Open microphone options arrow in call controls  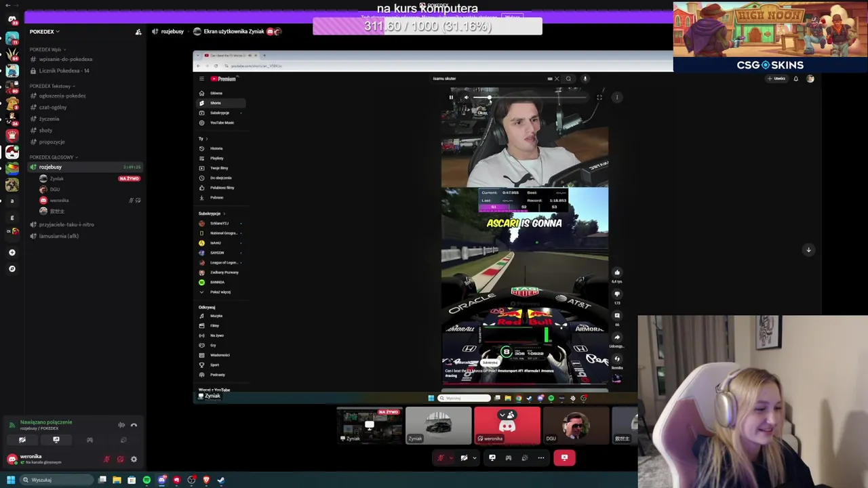pyautogui.click(x=451, y=457)
